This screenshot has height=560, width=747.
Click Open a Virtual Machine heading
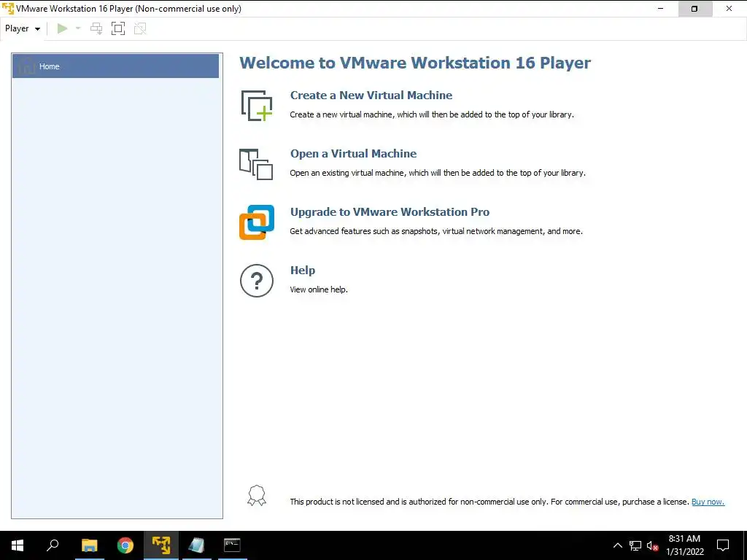tap(354, 153)
